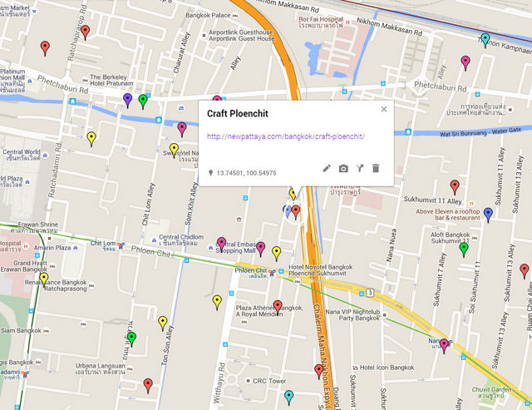Screen dimensions: 532x410
Task: Close the Craft Ploenchit info popup
Action: pos(384,109)
